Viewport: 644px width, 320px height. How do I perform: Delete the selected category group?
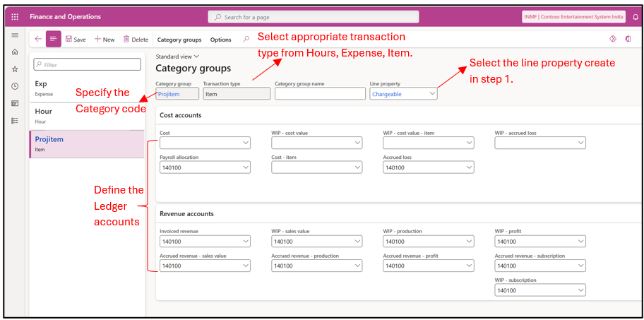136,40
